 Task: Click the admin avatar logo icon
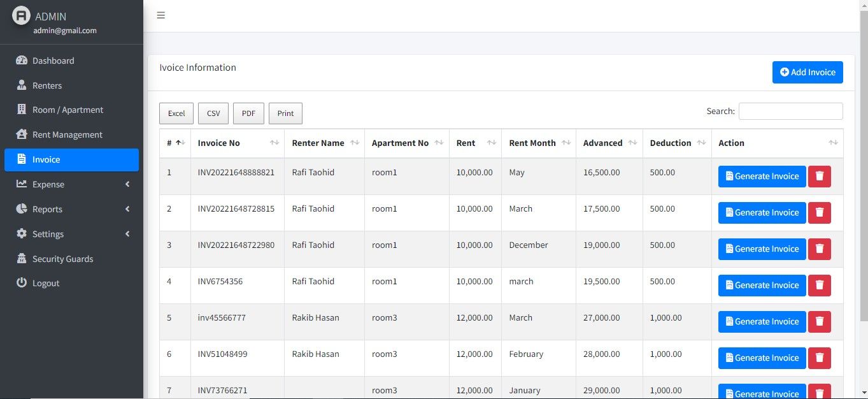(21, 15)
